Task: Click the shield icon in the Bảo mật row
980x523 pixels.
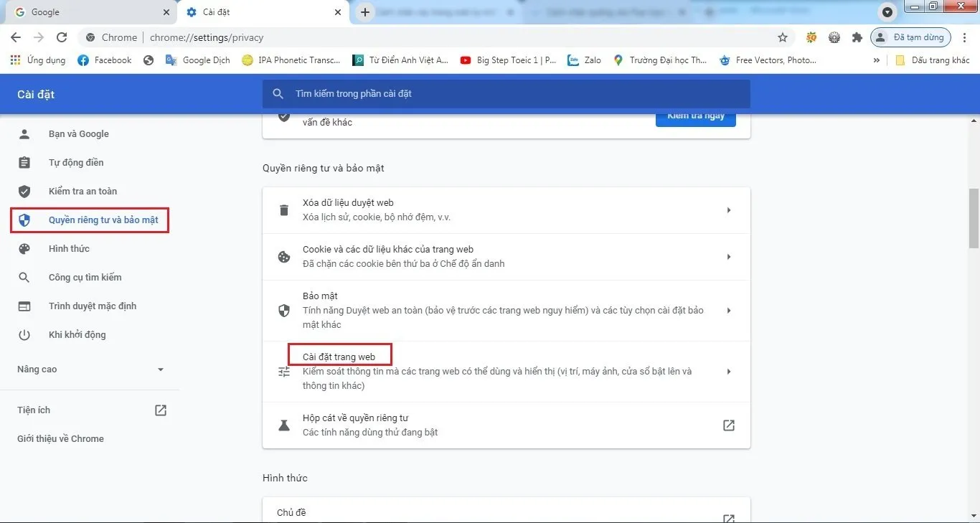Action: (284, 311)
